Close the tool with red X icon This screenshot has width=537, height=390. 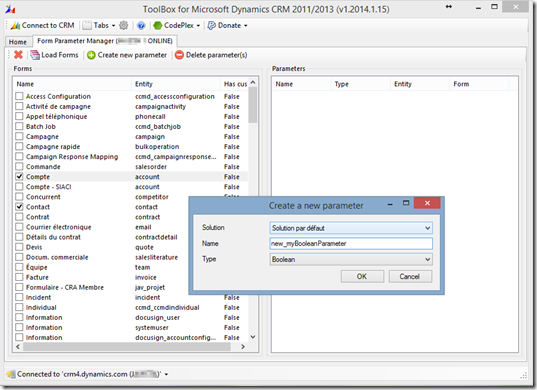(x=18, y=55)
